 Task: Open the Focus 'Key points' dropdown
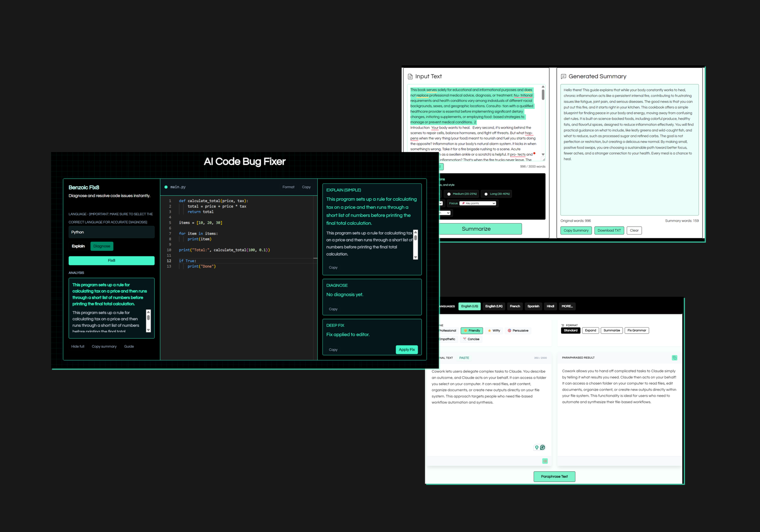[x=478, y=203]
